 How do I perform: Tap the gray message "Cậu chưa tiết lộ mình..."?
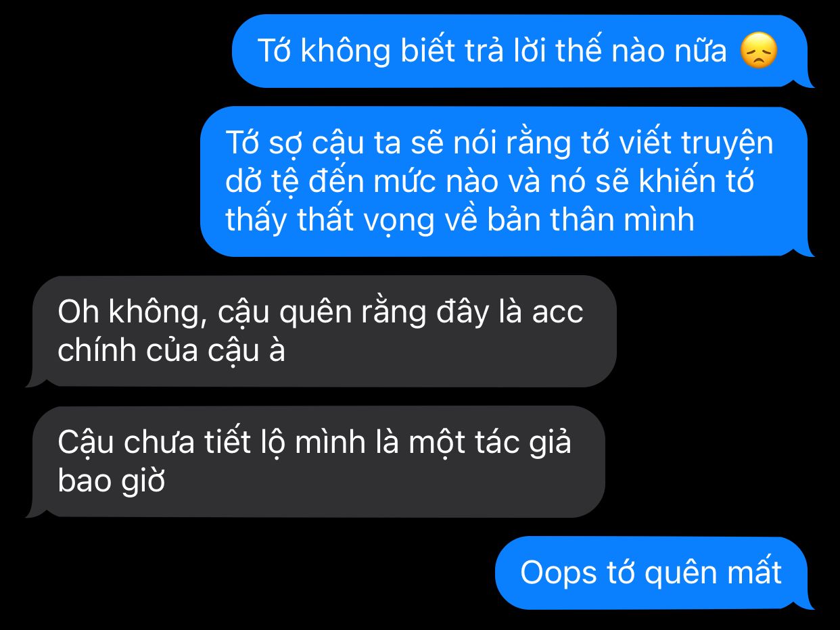pos(315,462)
